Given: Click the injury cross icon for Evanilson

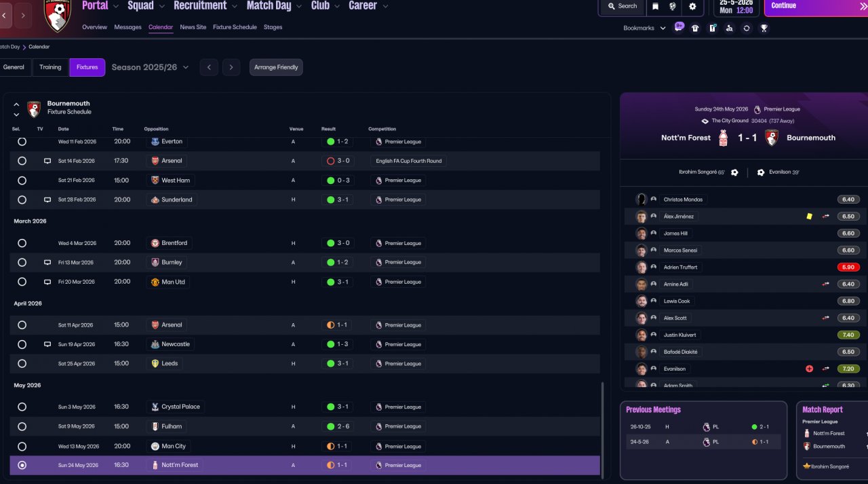Looking at the screenshot, I should [x=809, y=369].
